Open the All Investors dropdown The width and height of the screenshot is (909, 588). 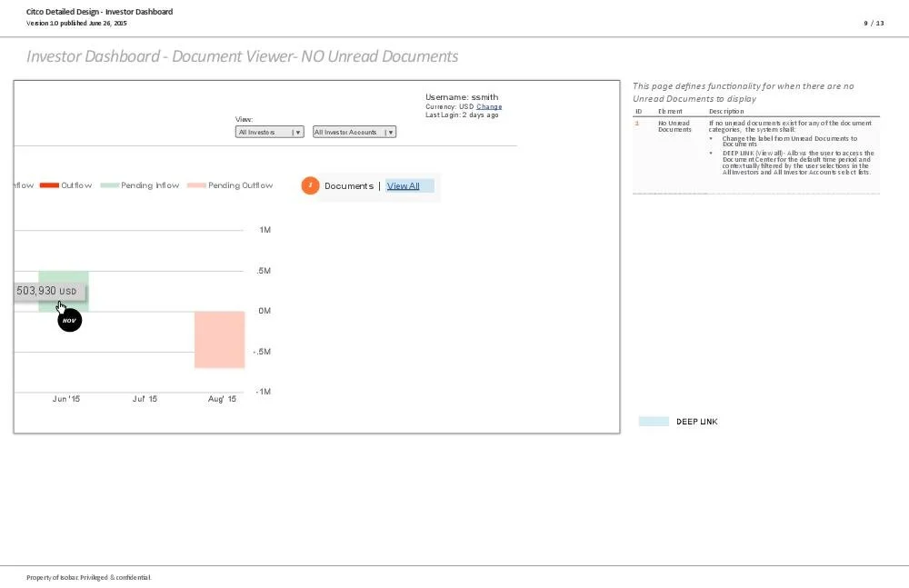270,132
